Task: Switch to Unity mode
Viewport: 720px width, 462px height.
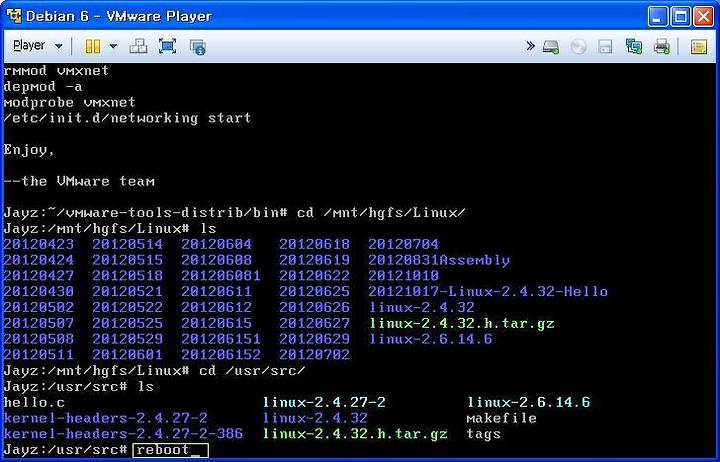Action: pyautogui.click(x=197, y=46)
